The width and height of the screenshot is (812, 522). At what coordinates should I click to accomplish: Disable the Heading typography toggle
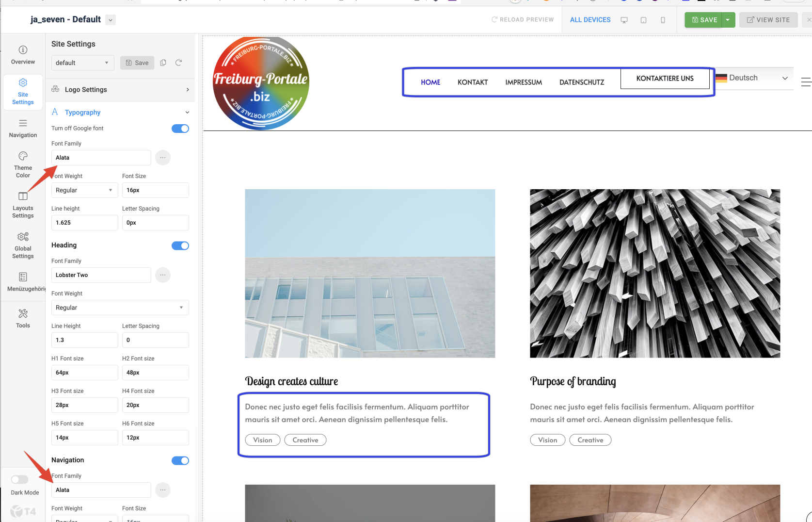tap(180, 245)
